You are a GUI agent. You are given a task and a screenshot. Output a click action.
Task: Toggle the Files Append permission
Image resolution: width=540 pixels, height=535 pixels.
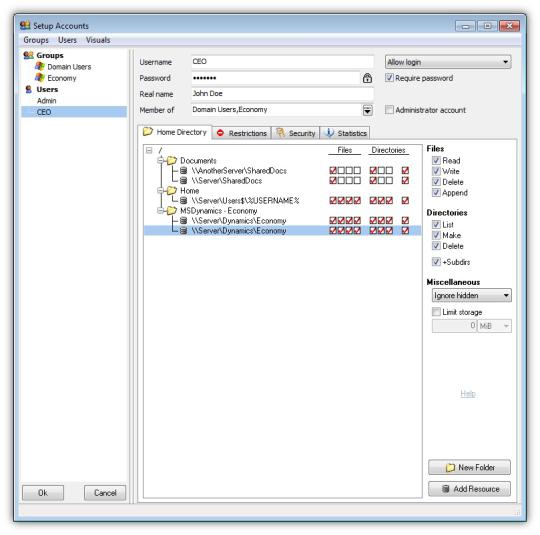pyautogui.click(x=436, y=193)
